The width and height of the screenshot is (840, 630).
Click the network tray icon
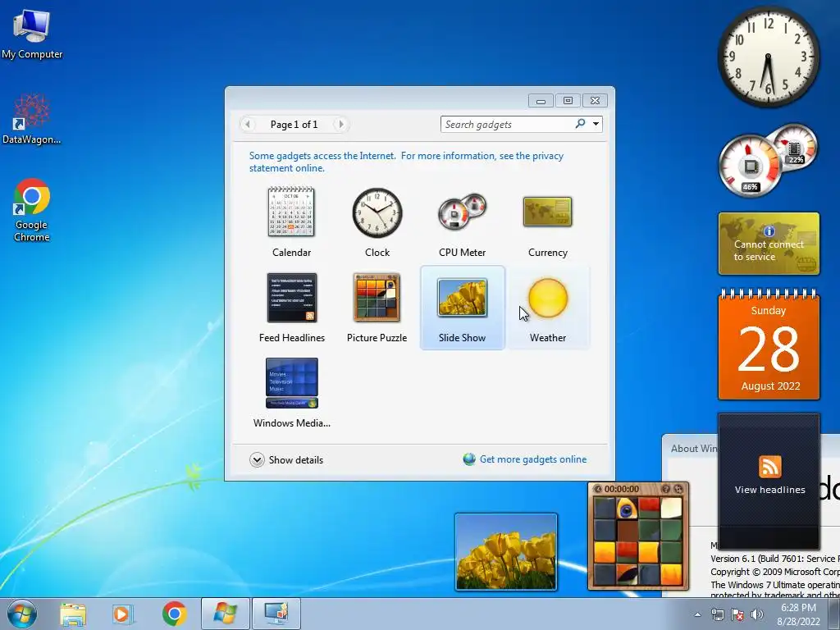click(717, 614)
